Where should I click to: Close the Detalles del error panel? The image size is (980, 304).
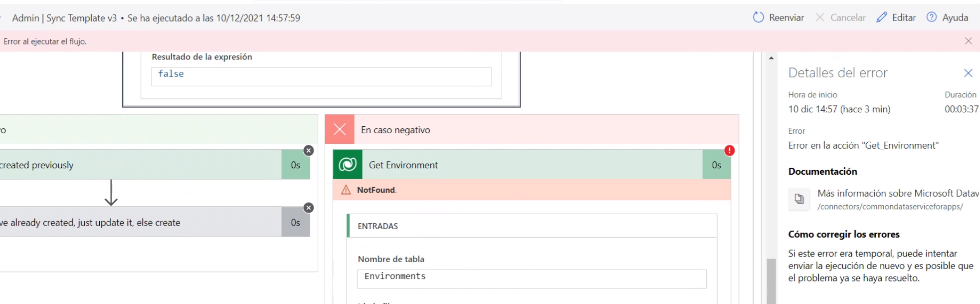tap(969, 73)
